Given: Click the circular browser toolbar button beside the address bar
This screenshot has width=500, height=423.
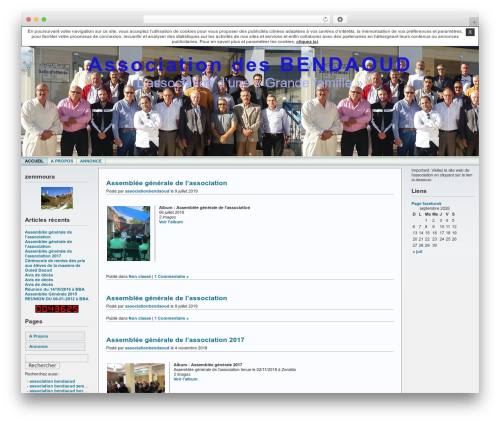Looking at the screenshot, I should 340,19.
